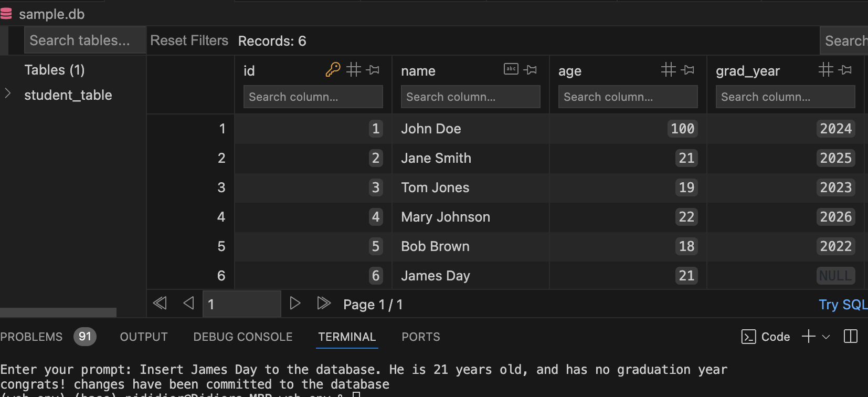
Task: Go to the next page of records
Action: tap(295, 303)
